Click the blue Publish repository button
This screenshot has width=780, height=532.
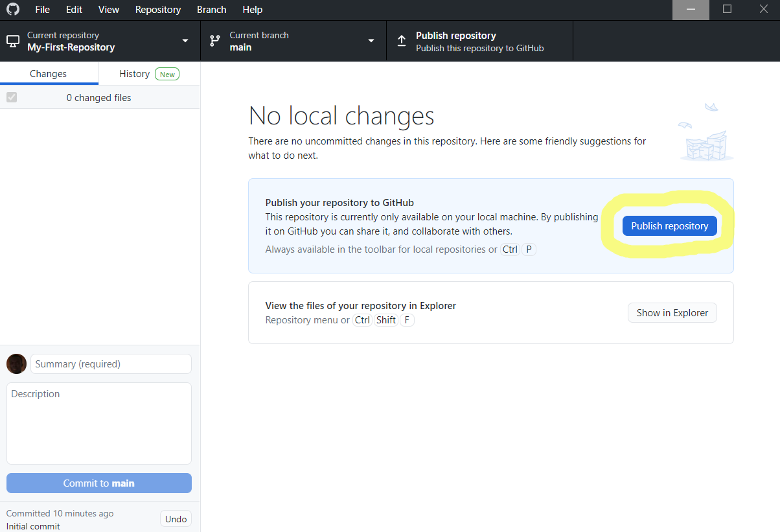pos(670,226)
